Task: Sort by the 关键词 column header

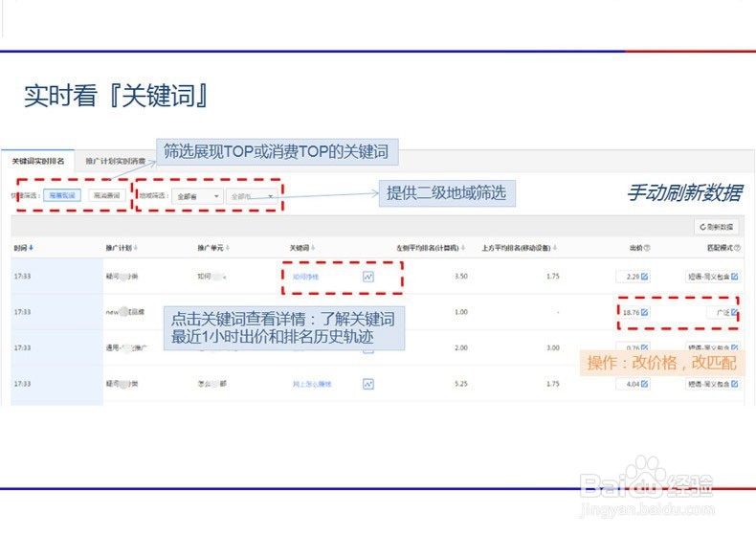Action: [301, 248]
